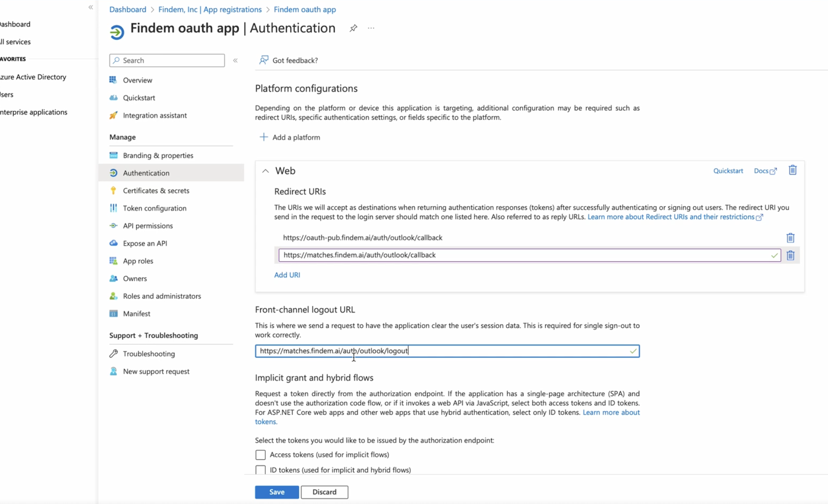Delete the Web platform configuration

point(793,170)
